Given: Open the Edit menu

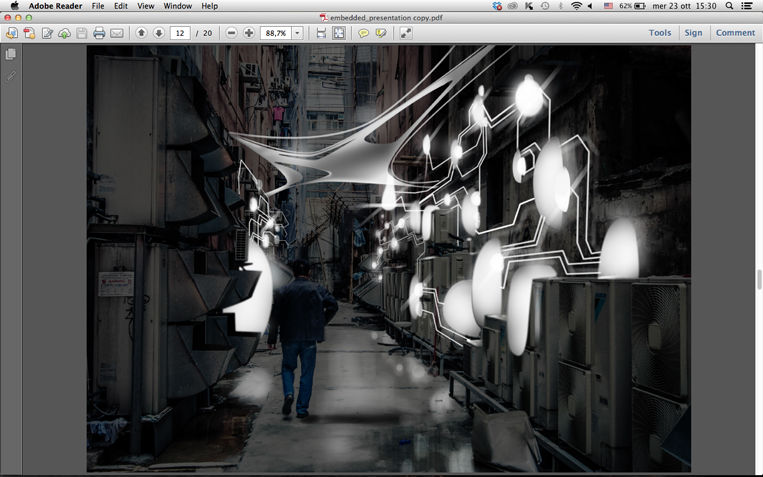Looking at the screenshot, I should coord(120,6).
